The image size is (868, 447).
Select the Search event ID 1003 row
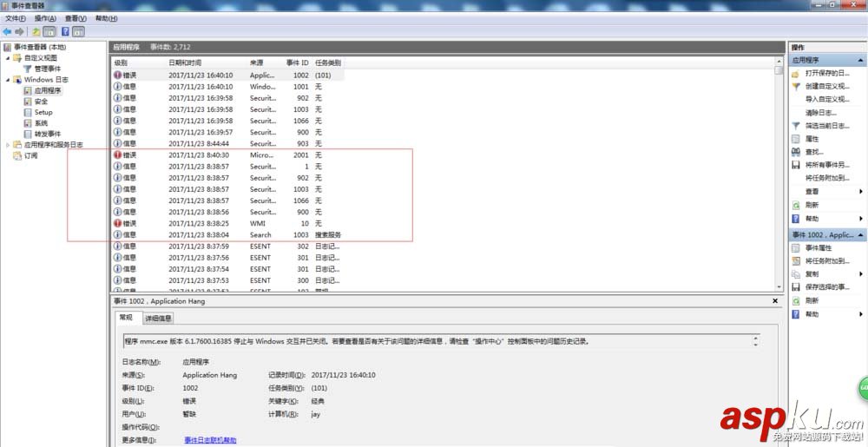tap(228, 235)
